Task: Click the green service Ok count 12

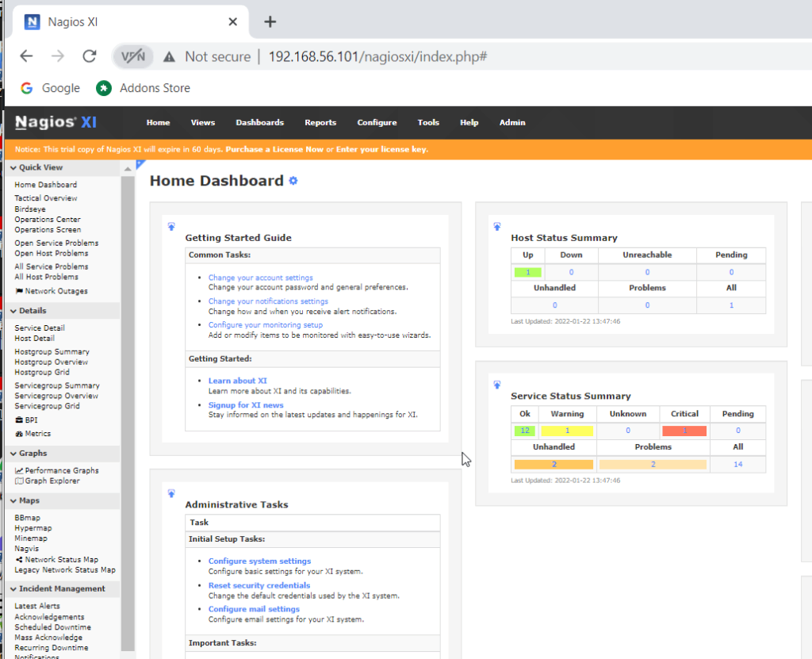Action: click(525, 431)
